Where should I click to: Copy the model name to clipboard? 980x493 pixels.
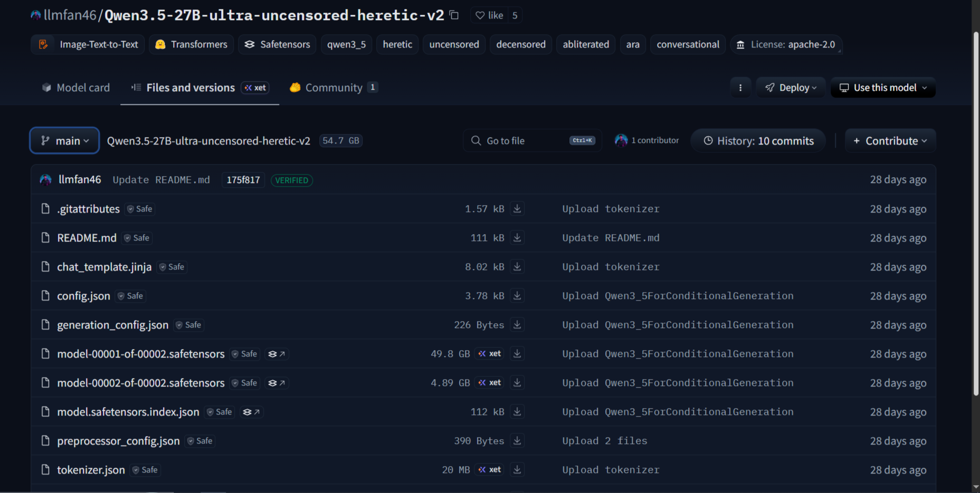454,15
